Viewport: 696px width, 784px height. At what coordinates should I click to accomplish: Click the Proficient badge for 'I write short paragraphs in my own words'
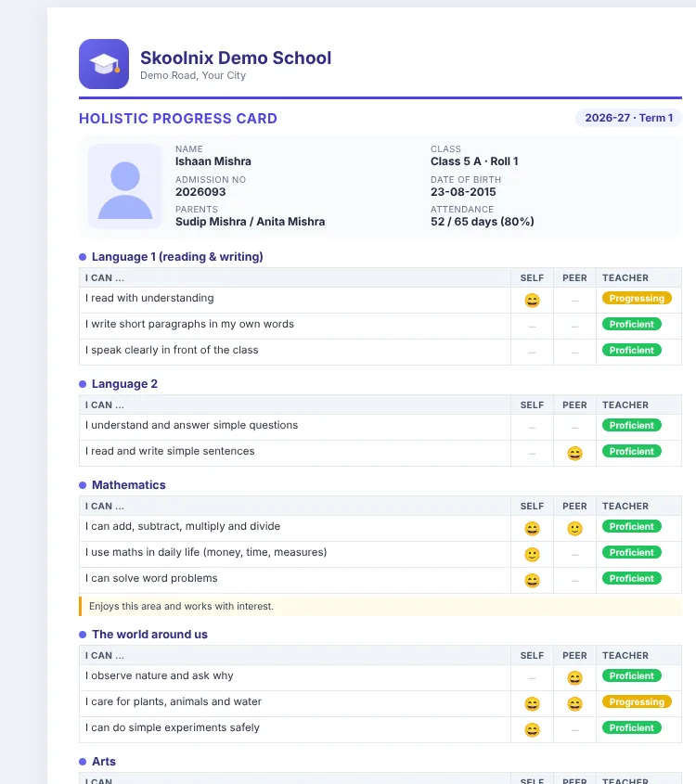(x=631, y=324)
